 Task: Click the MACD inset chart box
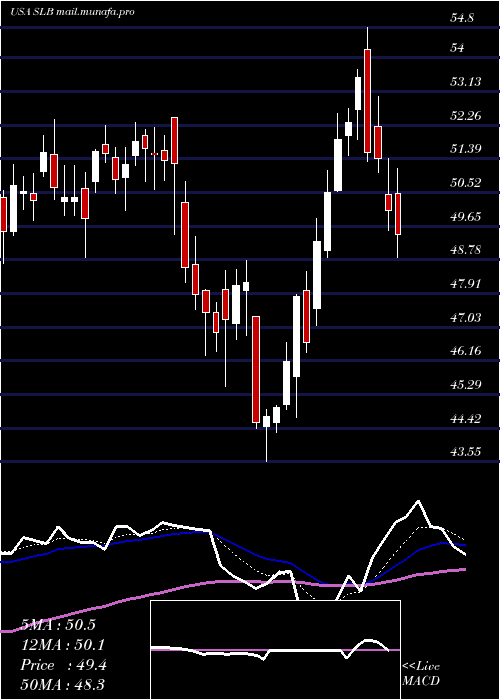coord(275,650)
